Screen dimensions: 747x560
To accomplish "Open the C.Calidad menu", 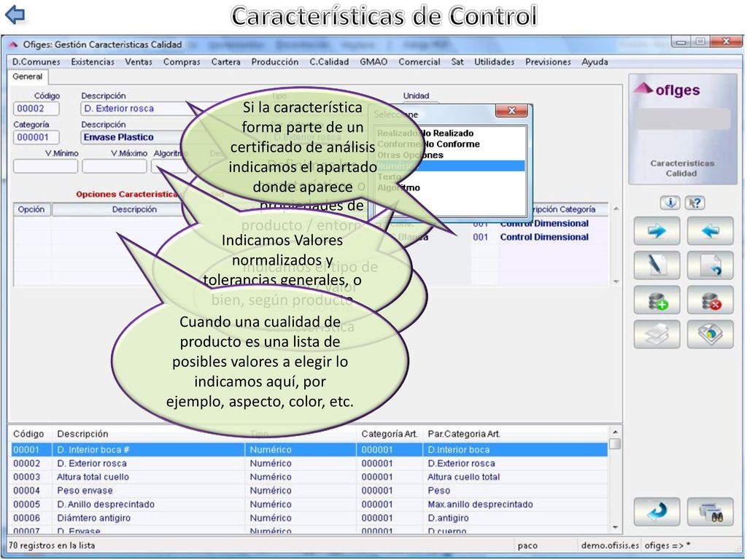I will (329, 62).
